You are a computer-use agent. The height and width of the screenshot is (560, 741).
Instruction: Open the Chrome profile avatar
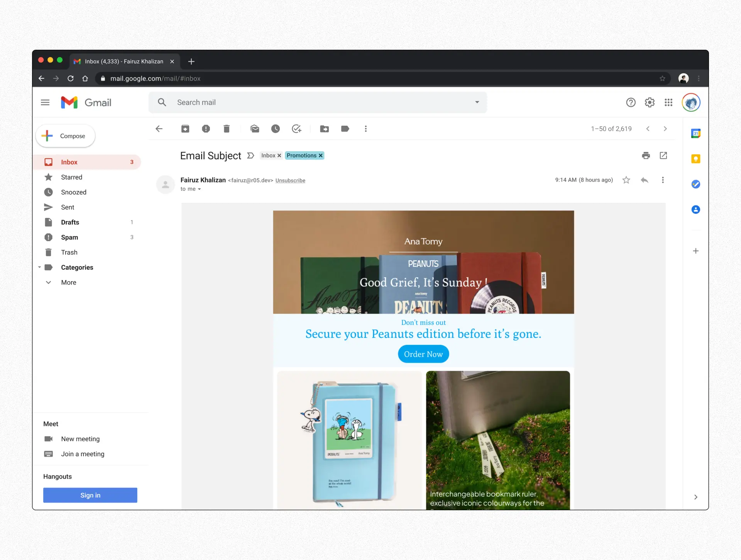tap(683, 79)
